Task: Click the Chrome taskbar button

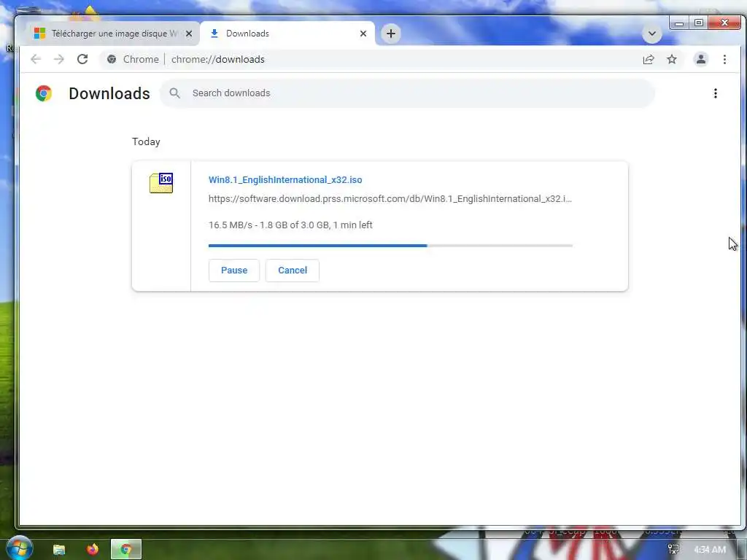Action: [125, 550]
